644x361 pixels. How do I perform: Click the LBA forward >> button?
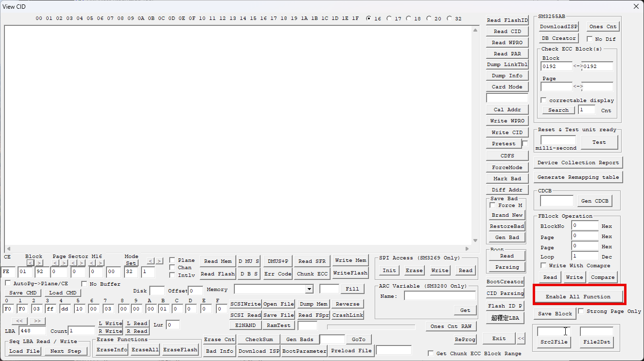click(37, 321)
